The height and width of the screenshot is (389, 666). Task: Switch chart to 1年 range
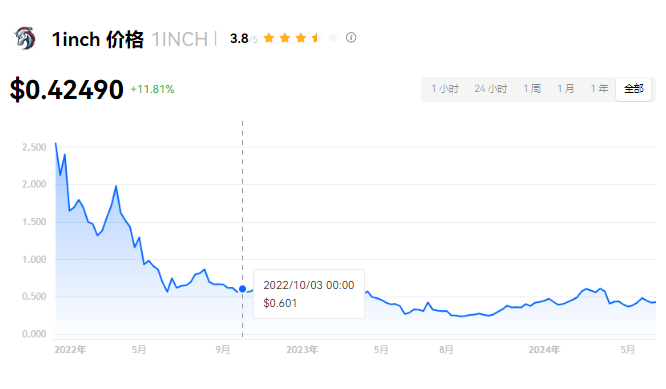[x=599, y=89]
